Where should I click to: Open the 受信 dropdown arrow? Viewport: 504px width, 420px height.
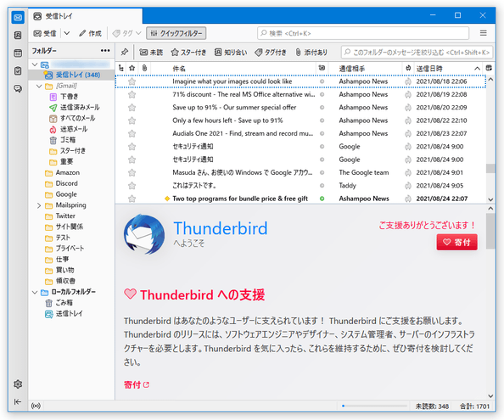pos(66,33)
